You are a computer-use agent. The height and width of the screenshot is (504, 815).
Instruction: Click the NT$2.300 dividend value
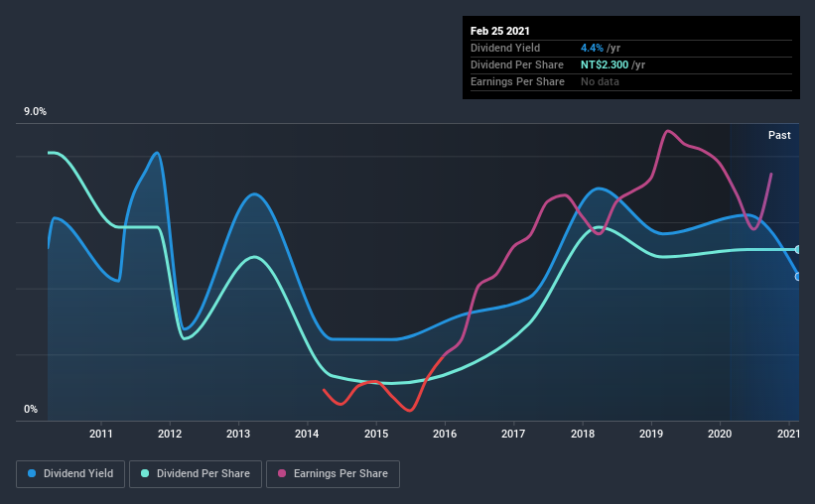[604, 64]
